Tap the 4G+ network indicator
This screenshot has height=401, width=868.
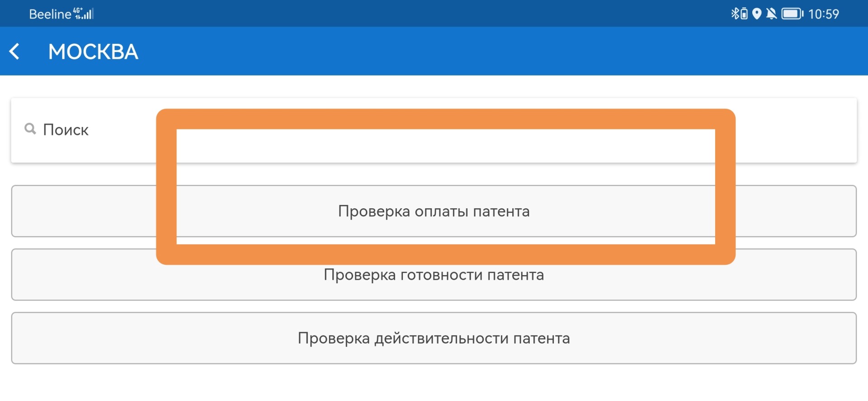[78, 10]
